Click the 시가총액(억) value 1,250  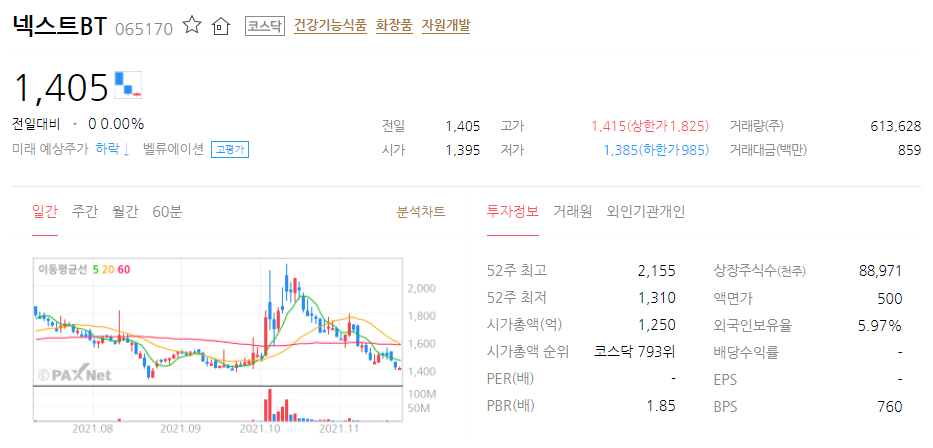pyautogui.click(x=656, y=325)
